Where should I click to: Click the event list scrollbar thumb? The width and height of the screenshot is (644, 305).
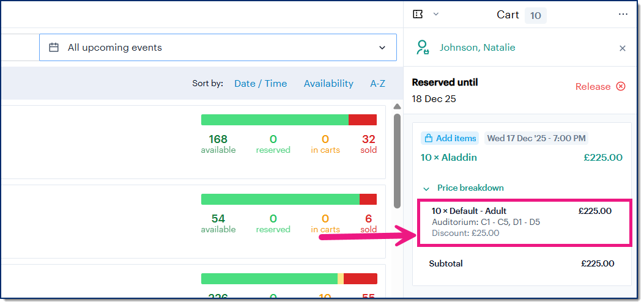coord(397,161)
